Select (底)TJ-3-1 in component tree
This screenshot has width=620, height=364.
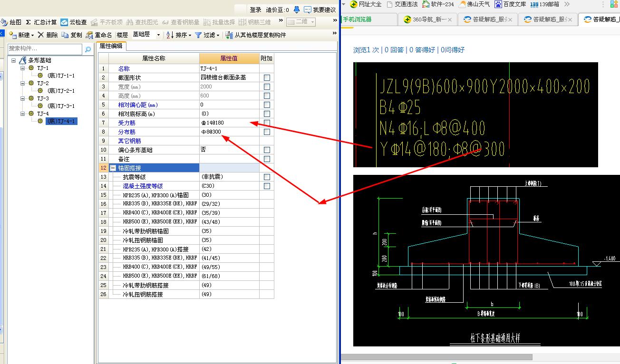tap(61, 106)
